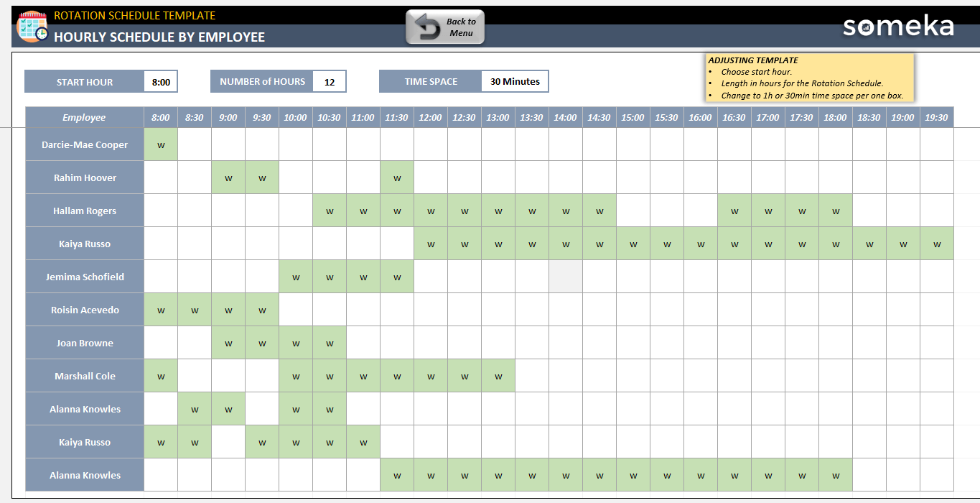Select employee Darcie-Mae Cooper's name cell
Image resolution: width=980 pixels, height=503 pixels.
84,144
